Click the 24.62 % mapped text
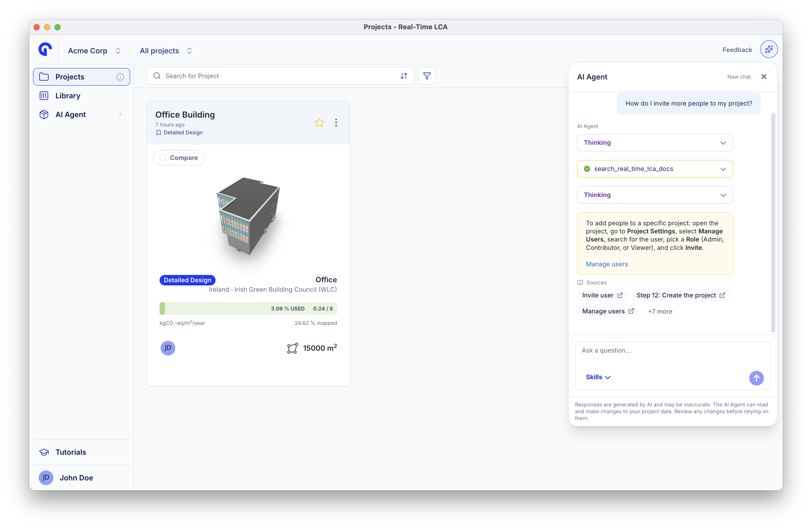This screenshot has height=529, width=812. [315, 323]
